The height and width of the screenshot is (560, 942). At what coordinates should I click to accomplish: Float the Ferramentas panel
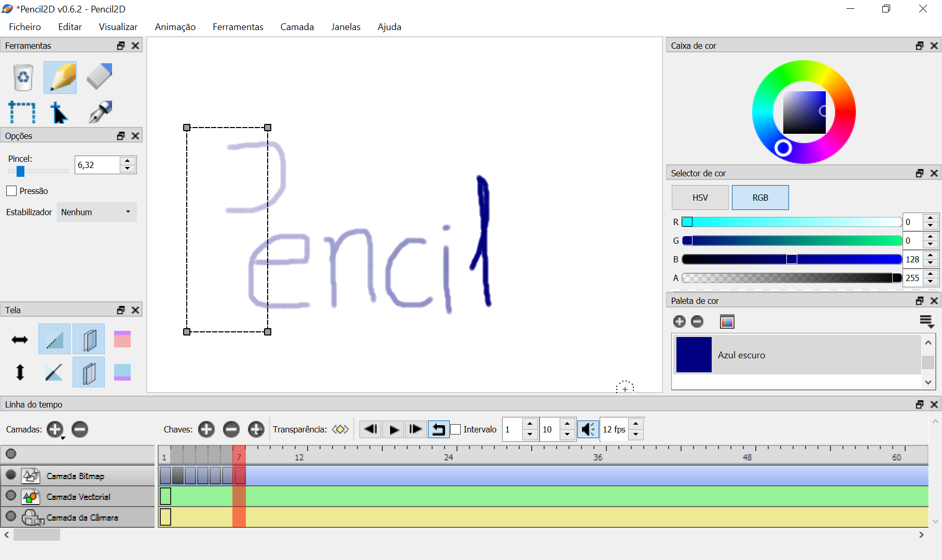point(121,46)
